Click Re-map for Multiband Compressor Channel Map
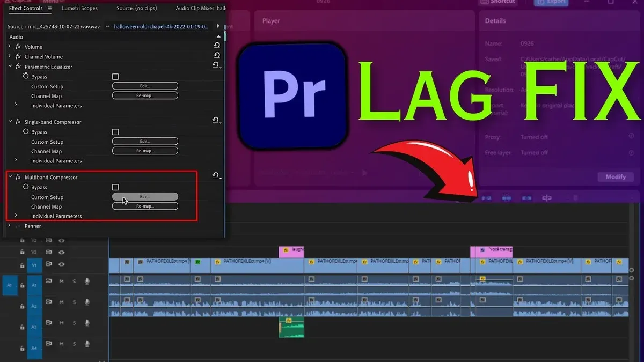Image resolution: width=644 pixels, height=362 pixels. pyautogui.click(x=145, y=206)
